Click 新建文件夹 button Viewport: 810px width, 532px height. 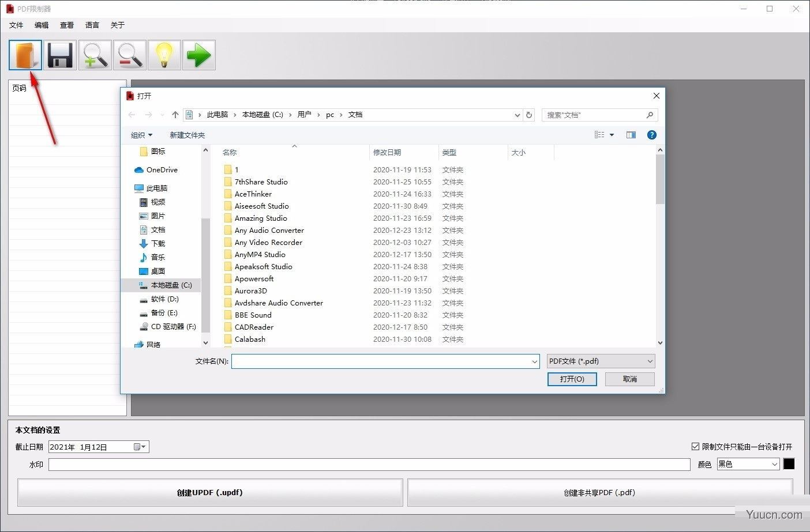click(x=187, y=135)
